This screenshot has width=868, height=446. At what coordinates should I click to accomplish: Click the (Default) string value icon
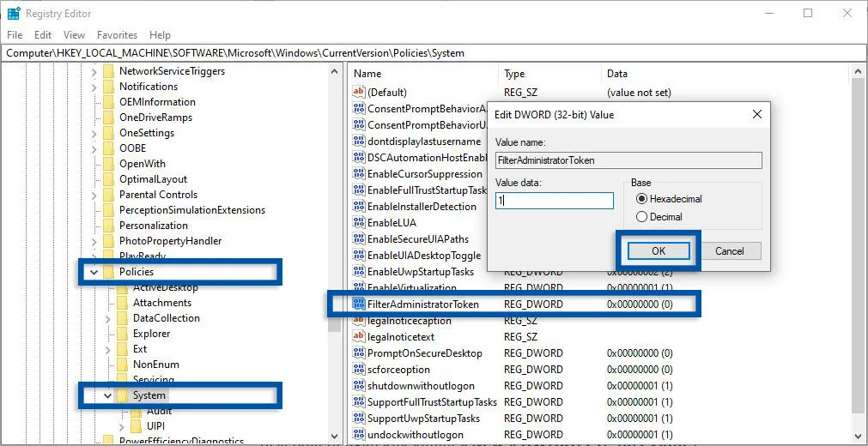359,93
